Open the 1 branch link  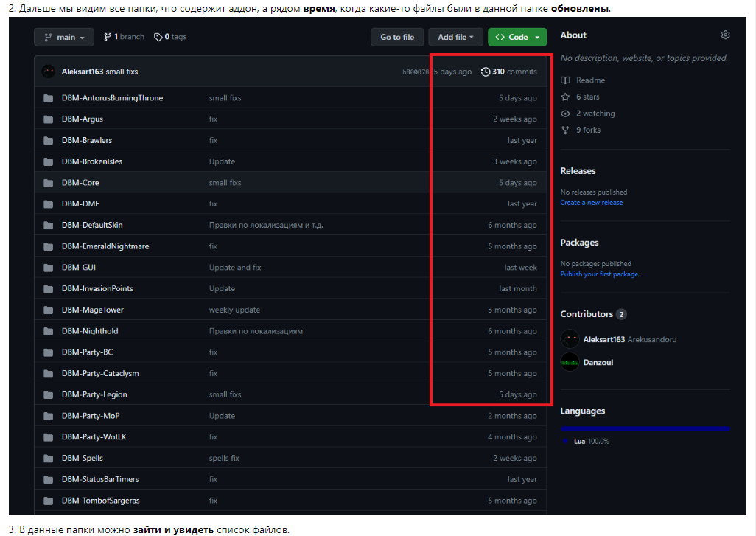(x=125, y=37)
